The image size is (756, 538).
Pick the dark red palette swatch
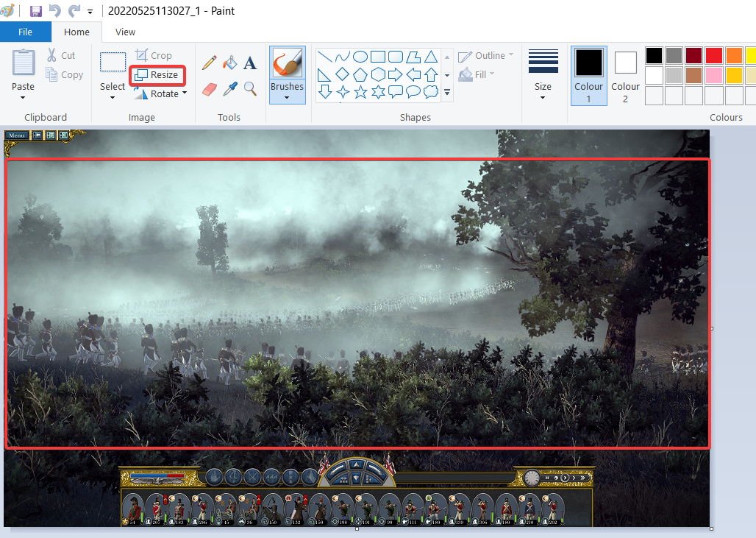point(693,55)
